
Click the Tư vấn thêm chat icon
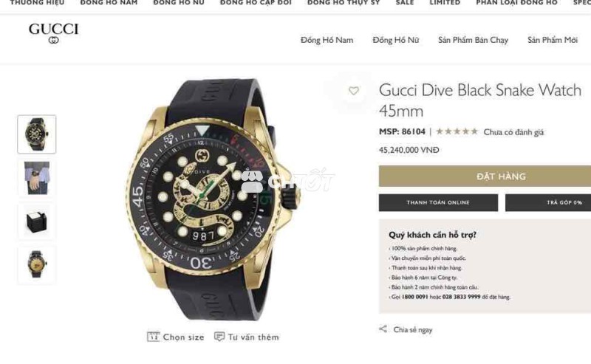[x=219, y=337]
